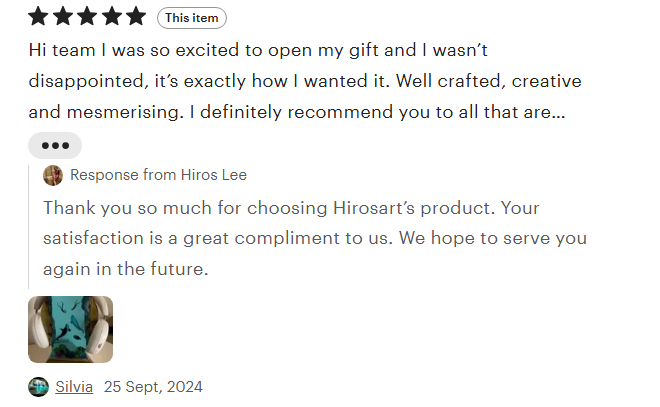This screenshot has height=407, width=660.
Task: Click the fifth rating star
Action: (136, 17)
